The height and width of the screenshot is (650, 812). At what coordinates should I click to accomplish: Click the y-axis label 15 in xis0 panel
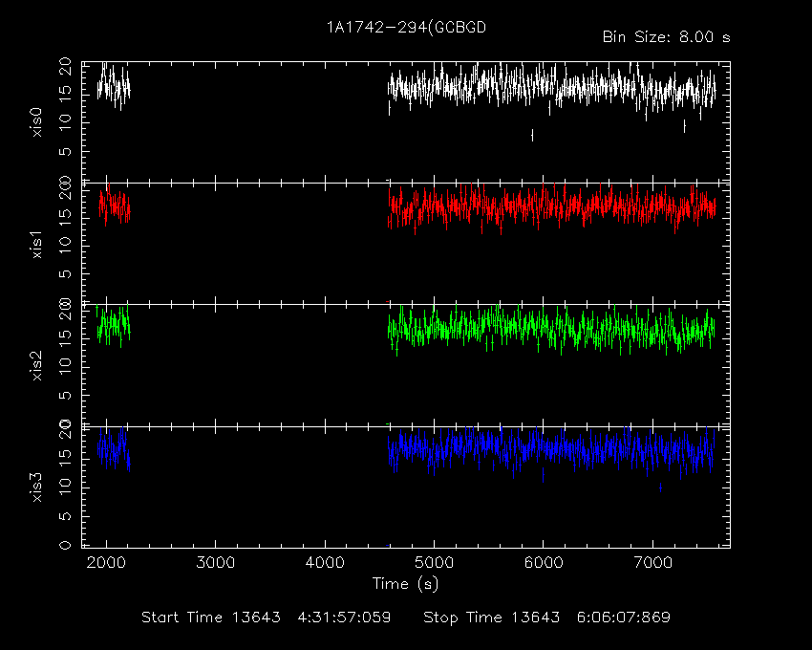coord(65,94)
